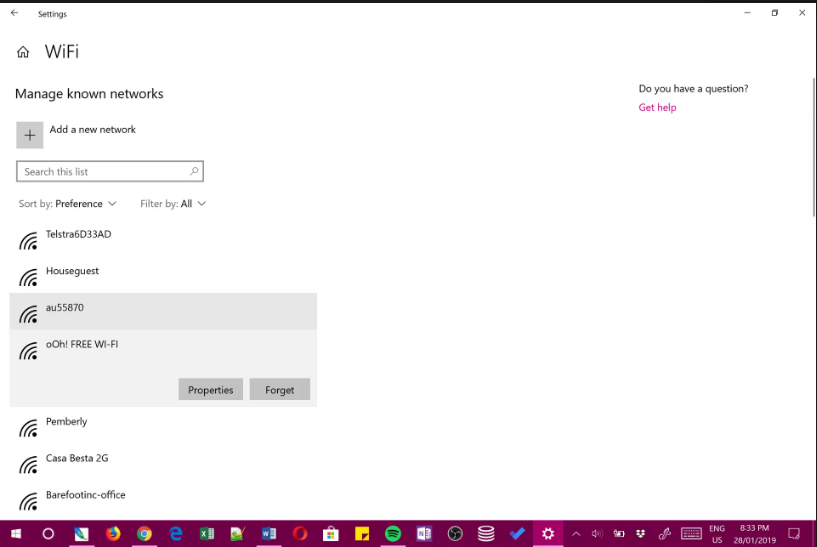Open Cortana circle on taskbar

click(x=48, y=533)
